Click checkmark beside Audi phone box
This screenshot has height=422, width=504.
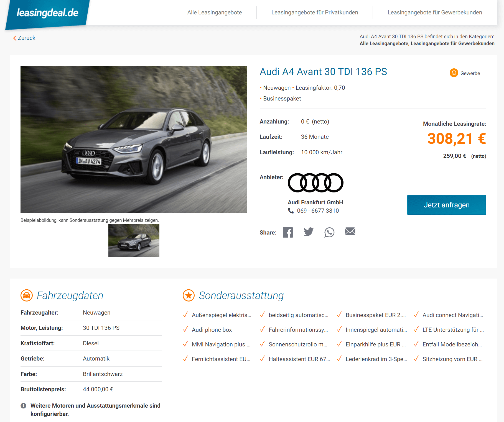tap(185, 329)
